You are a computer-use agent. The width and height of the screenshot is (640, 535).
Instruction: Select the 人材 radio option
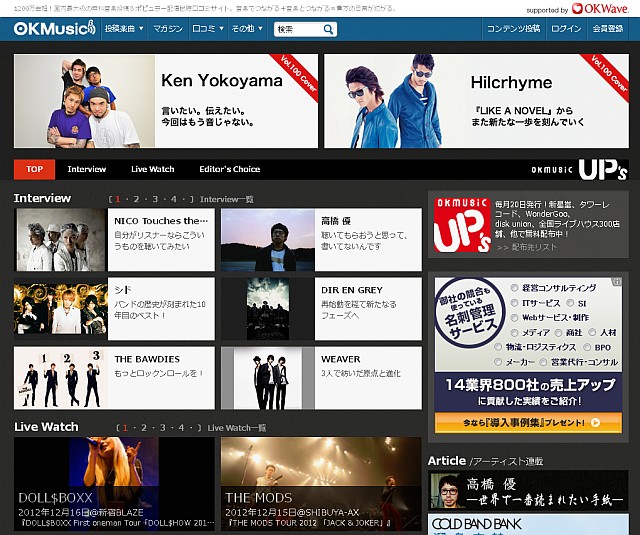point(592,333)
